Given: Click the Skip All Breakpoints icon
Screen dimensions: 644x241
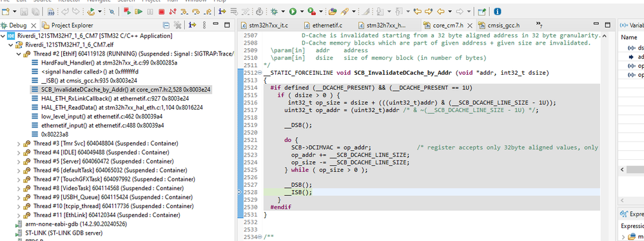Looking at the screenshot, I should [x=112, y=12].
